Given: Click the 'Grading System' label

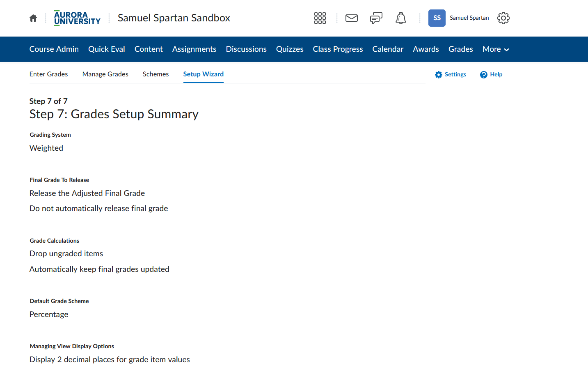Looking at the screenshot, I should (x=50, y=135).
